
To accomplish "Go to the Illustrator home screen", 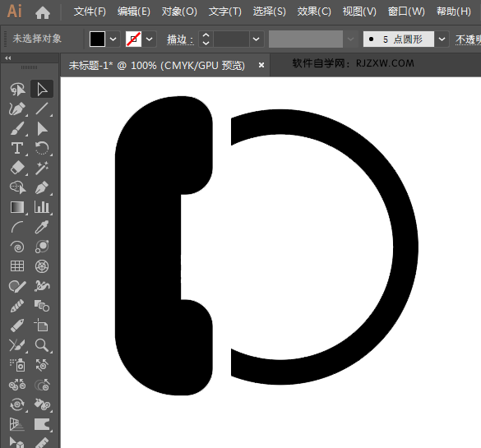I will pyautogui.click(x=43, y=13).
